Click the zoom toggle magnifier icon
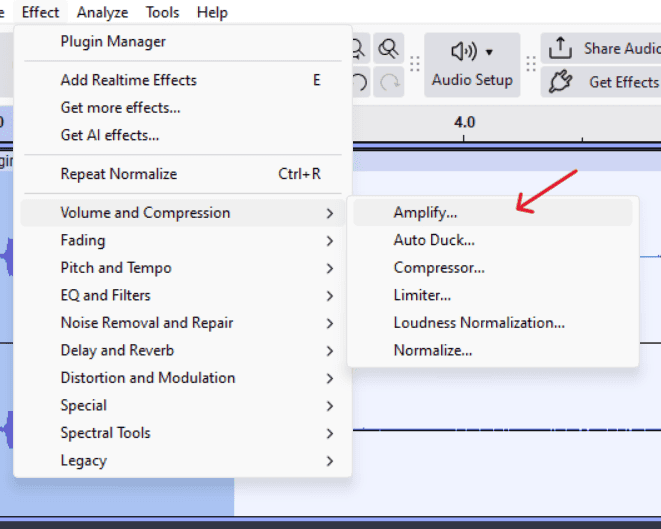Viewport: 661px width, 529px height. [388, 48]
